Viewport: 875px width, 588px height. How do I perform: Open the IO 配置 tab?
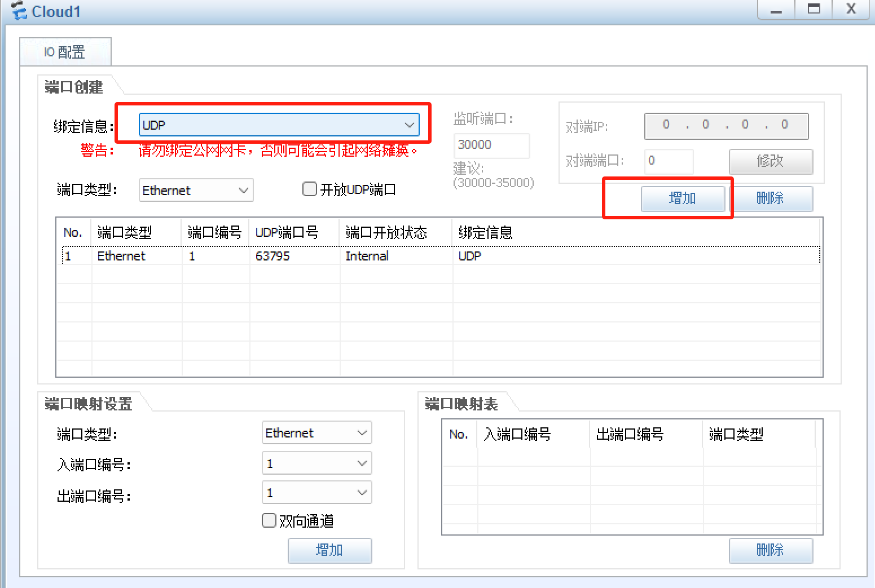coord(65,52)
